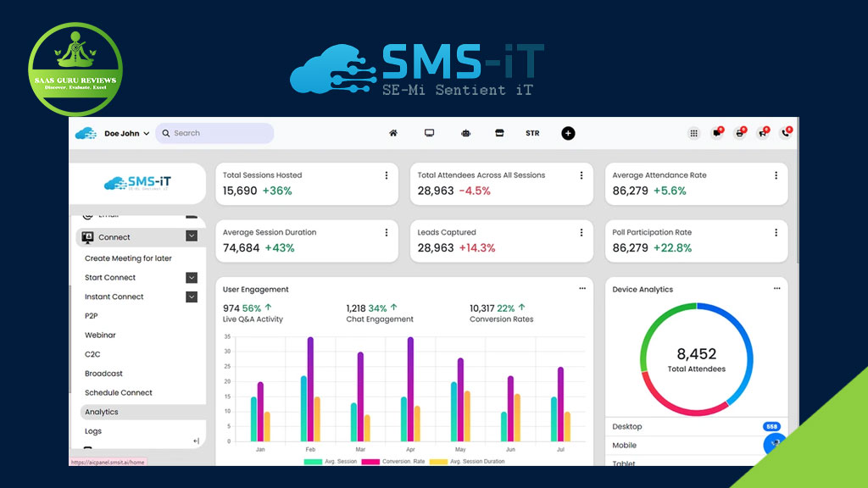Click the black plus add button

(x=568, y=133)
